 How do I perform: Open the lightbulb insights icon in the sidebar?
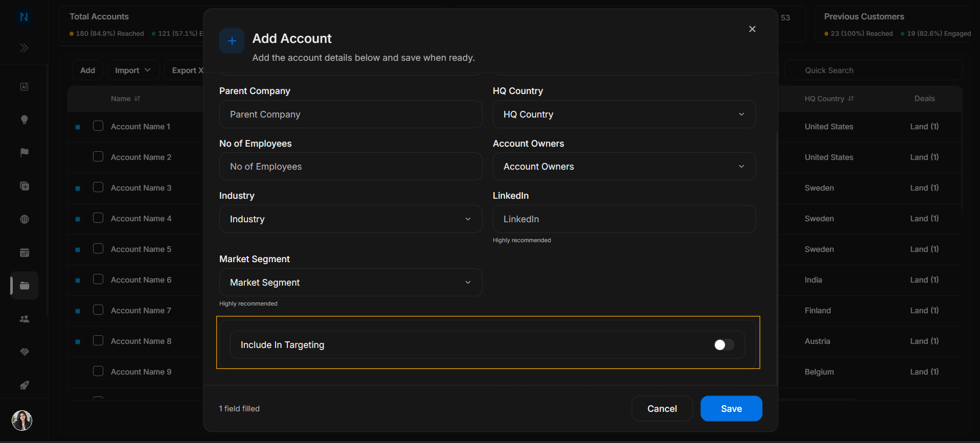click(24, 120)
